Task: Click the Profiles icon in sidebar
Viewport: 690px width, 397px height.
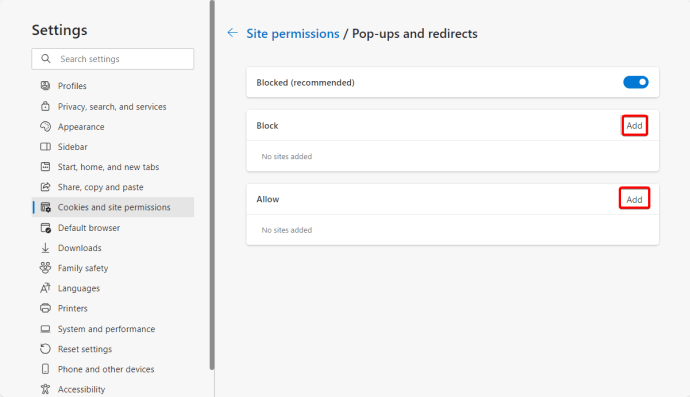Action: coord(45,86)
